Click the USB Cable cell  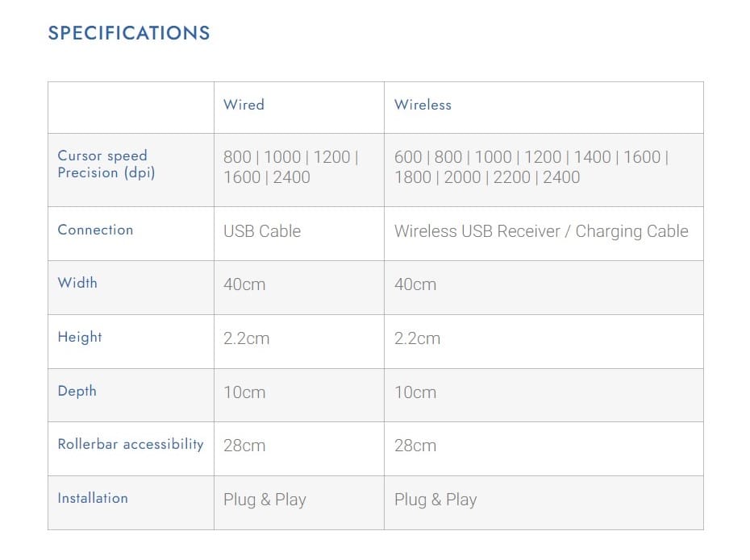tap(262, 231)
